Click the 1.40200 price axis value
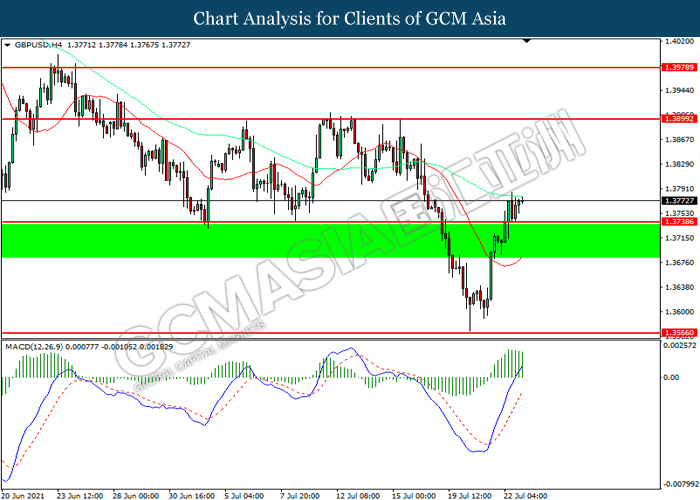 point(679,42)
